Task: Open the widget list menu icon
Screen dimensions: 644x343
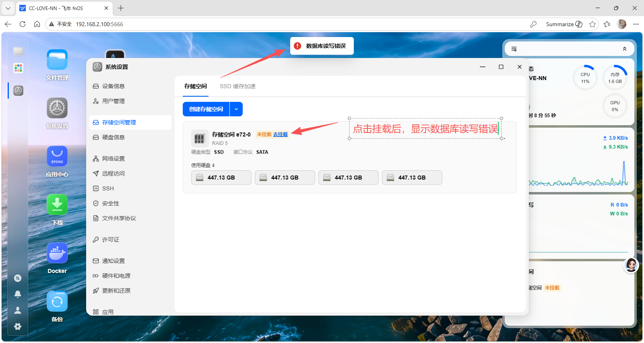Action: click(514, 49)
